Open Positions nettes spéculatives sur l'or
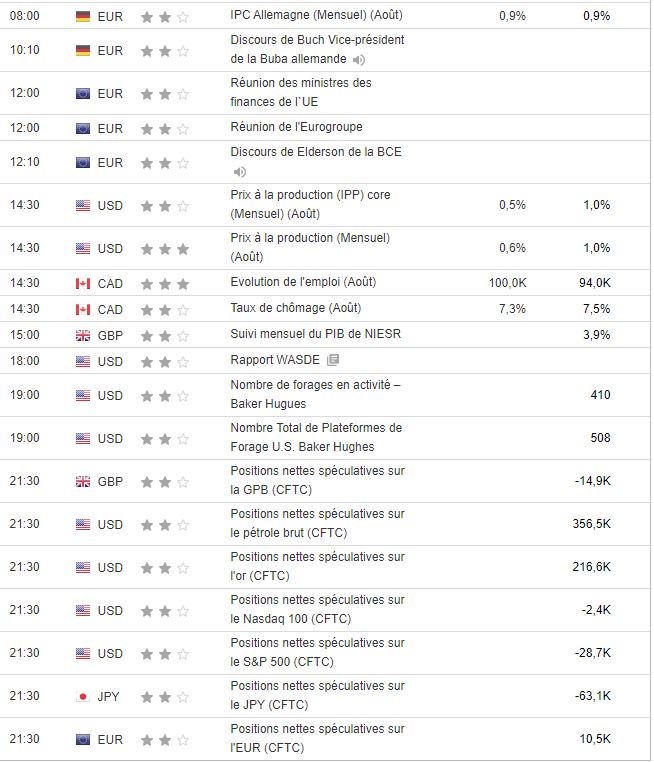 317,567
